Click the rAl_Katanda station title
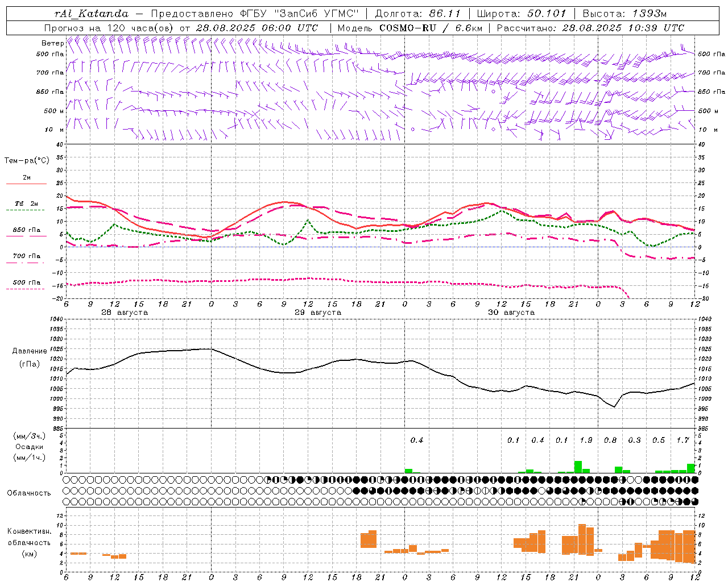The height and width of the screenshot is (582, 728). point(92,14)
